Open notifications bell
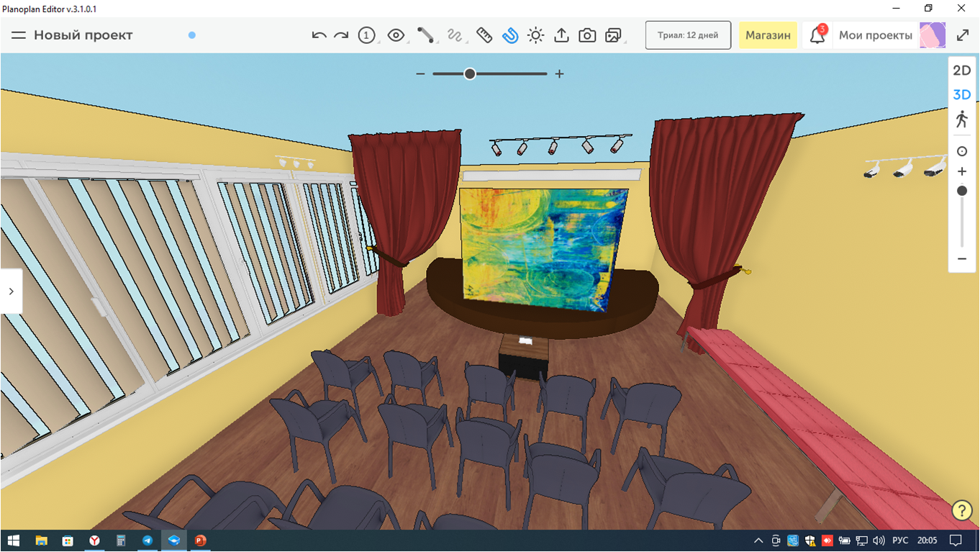This screenshot has width=980, height=552. coord(817,35)
